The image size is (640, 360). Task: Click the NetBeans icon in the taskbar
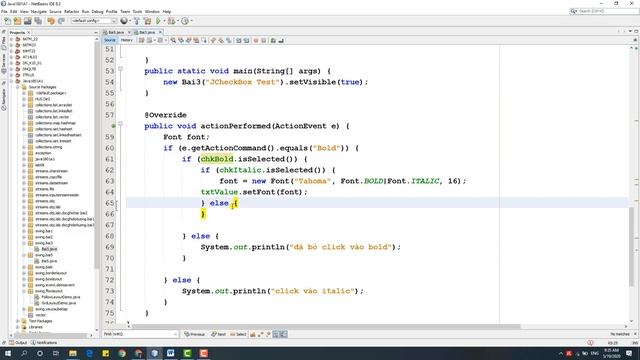tap(154, 353)
